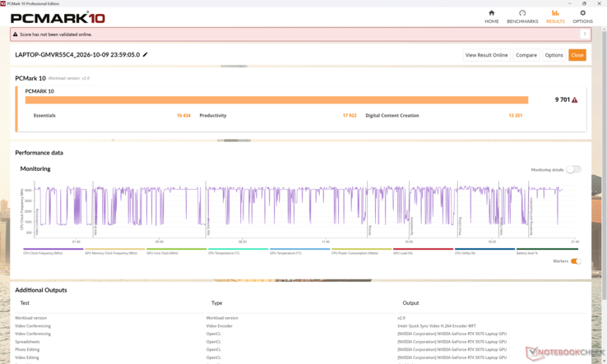
Task: Click the Compare button
Action: 526,55
